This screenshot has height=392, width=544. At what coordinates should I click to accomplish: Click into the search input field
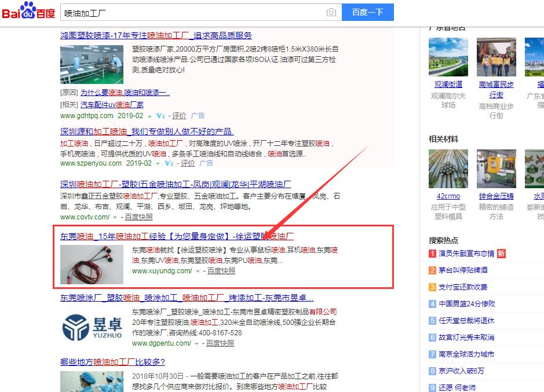[191, 12]
